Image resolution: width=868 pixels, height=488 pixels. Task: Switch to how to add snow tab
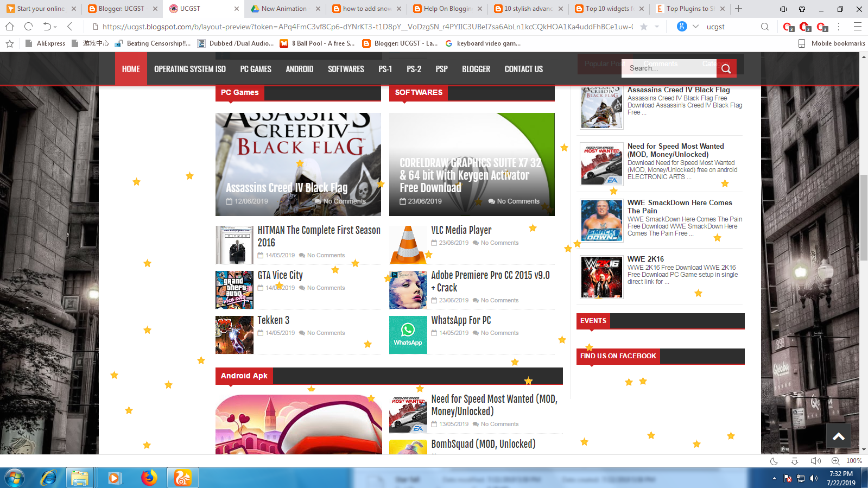point(366,9)
